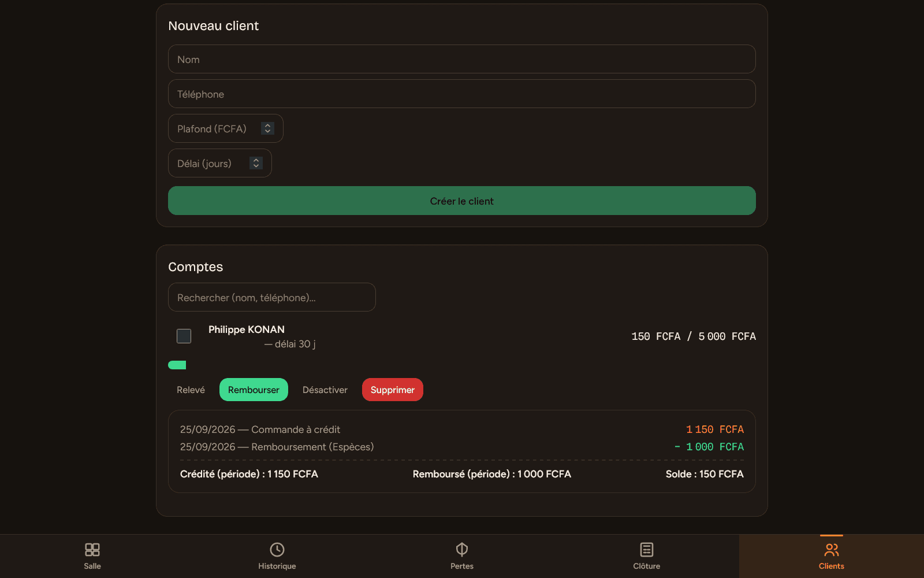Click the 150 FCFA / 5 000 FCFA balance
This screenshot has width=924, height=578.
coord(694,336)
